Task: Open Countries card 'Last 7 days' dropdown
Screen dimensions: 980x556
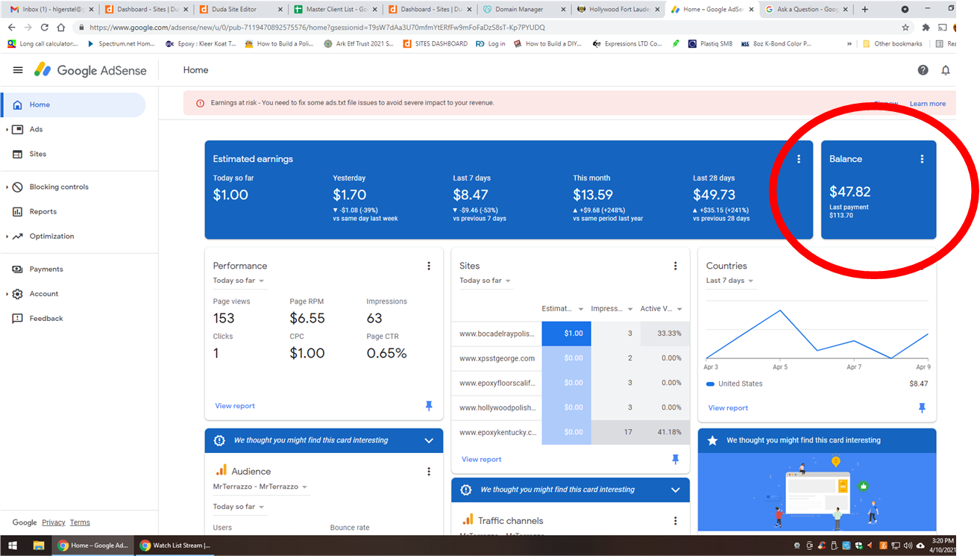Action: click(729, 281)
